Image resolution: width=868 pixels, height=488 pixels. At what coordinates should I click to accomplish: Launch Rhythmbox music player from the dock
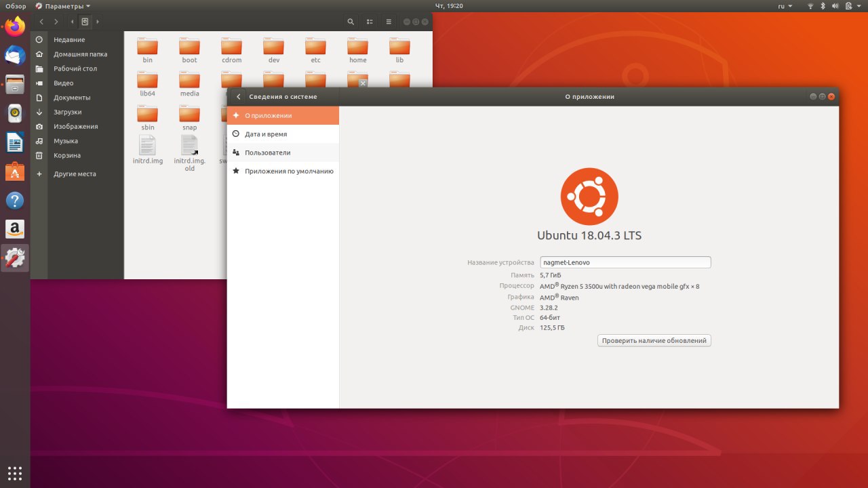pyautogui.click(x=15, y=113)
